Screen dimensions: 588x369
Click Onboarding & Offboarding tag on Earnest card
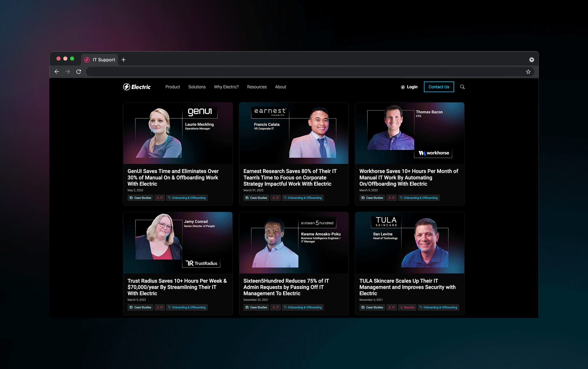click(303, 198)
